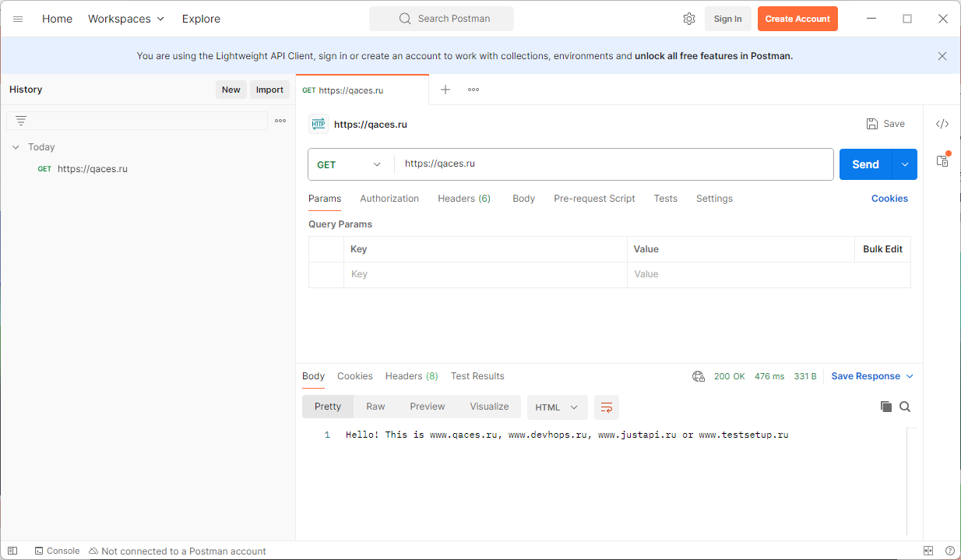Click the query param Value field
The image size is (961, 560).
click(769, 274)
